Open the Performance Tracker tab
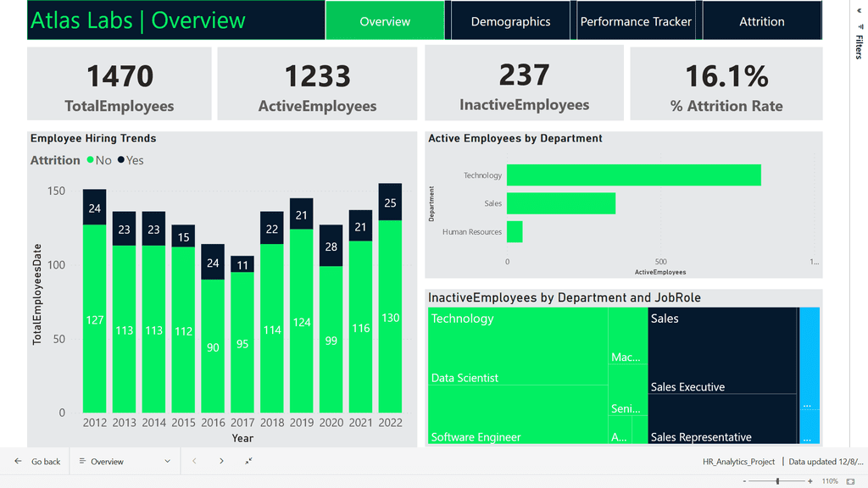This screenshot has height=488, width=868. pos(636,21)
